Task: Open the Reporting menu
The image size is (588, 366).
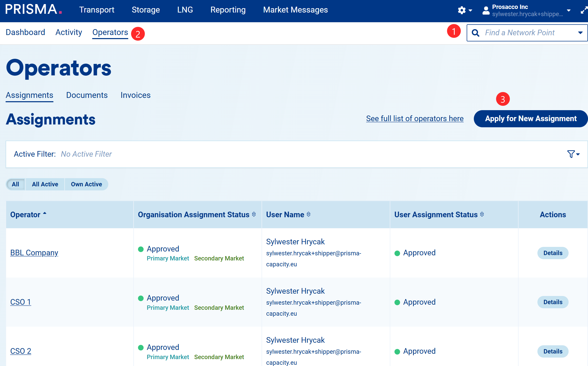Action: point(228,10)
